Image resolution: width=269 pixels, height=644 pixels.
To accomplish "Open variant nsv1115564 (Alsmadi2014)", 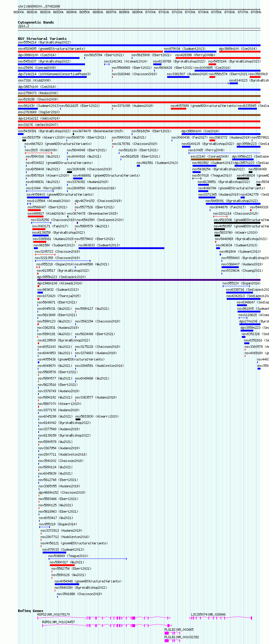I will click(x=29, y=204).
